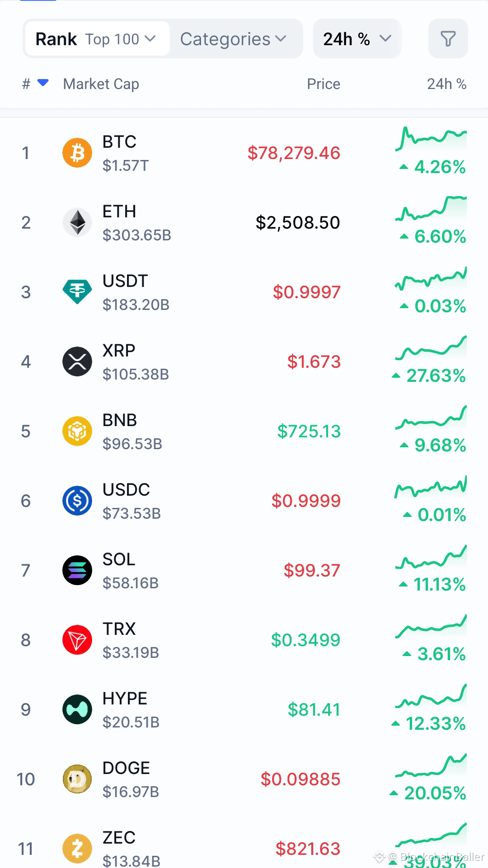Open the 24h % timeframe dropdown
Screen dimensions: 488x868
[357, 39]
